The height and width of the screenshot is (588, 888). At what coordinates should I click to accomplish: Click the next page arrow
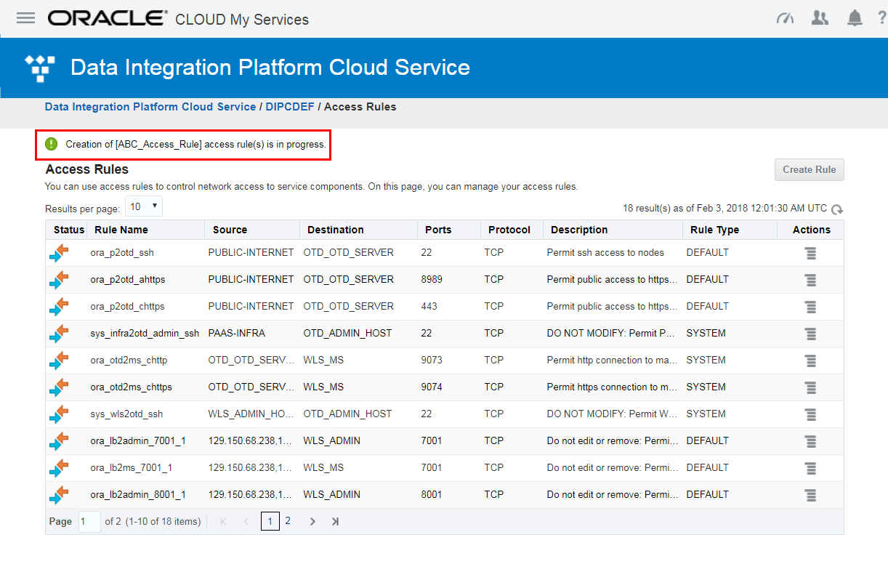click(312, 522)
